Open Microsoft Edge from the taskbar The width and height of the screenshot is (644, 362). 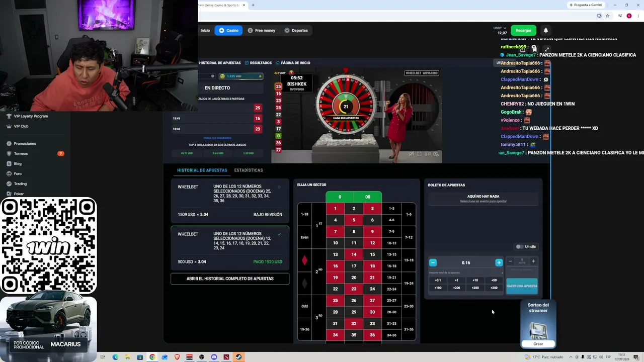pos(115,357)
